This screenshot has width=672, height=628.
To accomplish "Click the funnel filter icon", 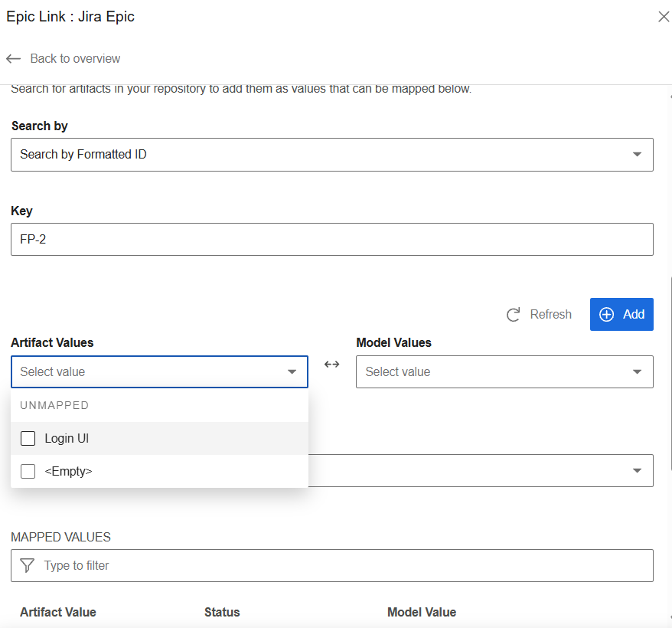I will point(28,566).
